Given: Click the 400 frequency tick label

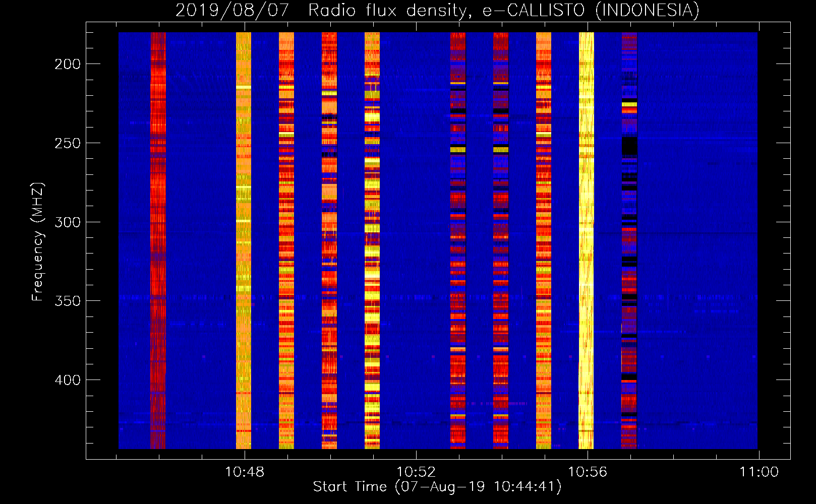Looking at the screenshot, I should click(x=68, y=380).
